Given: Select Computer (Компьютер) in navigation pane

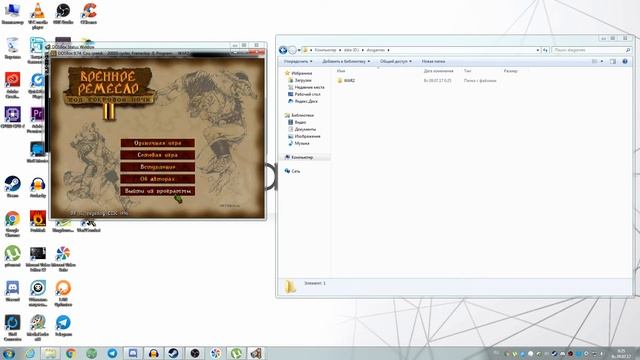Looking at the screenshot, I should coord(299,157).
